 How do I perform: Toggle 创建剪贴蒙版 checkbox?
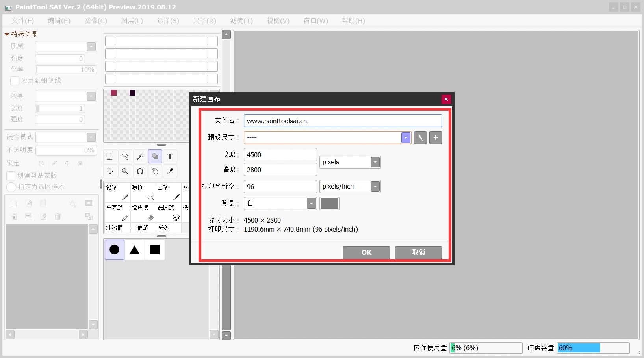tap(11, 176)
